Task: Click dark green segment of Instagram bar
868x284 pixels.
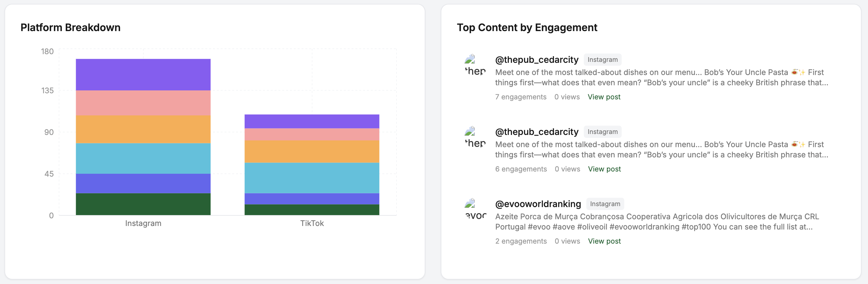Action: point(143,204)
